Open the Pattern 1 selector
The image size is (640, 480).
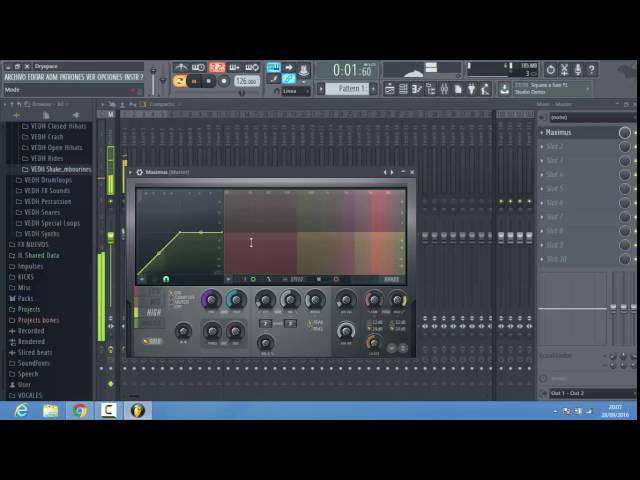pyautogui.click(x=347, y=89)
